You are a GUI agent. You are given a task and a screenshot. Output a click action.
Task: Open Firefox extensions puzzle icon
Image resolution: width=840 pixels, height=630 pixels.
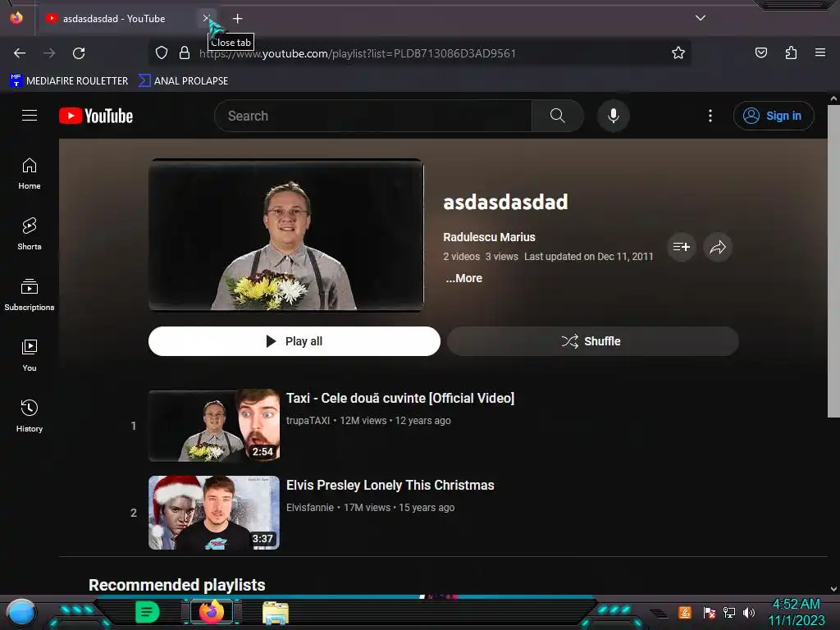(x=791, y=53)
